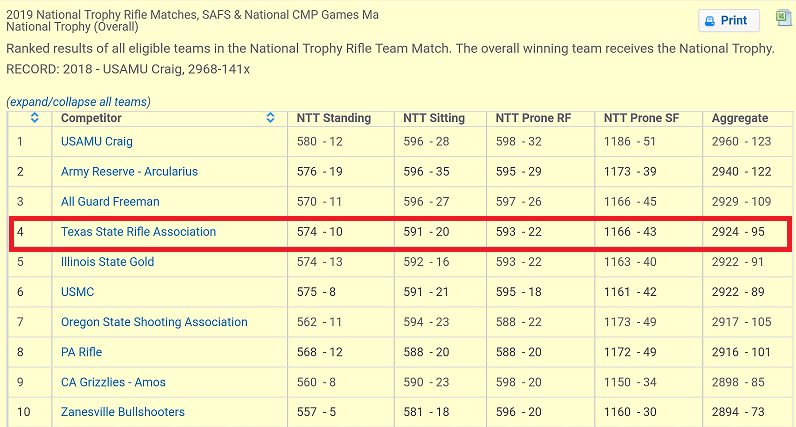Click the Aggregate column header
This screenshot has width=796, height=427.
[740, 118]
